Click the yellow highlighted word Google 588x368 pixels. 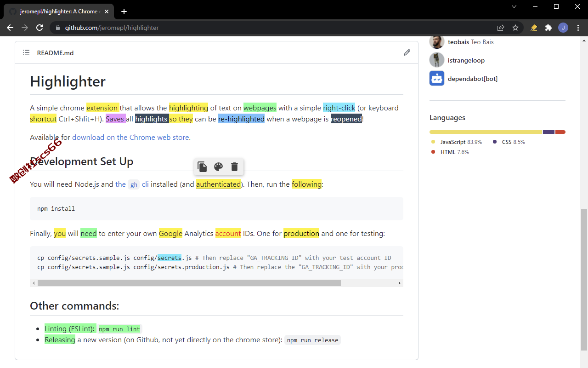(171, 233)
